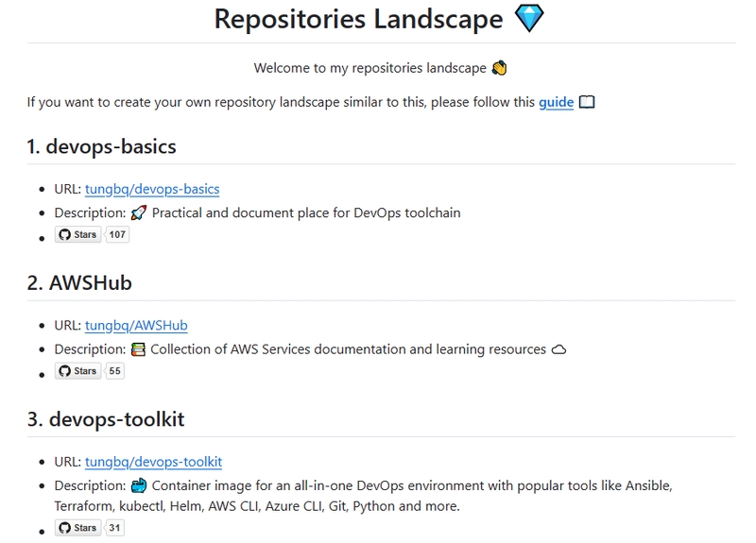Click the diamond emoji in the title
The width and height of the screenshot is (756, 543).
pos(529,18)
